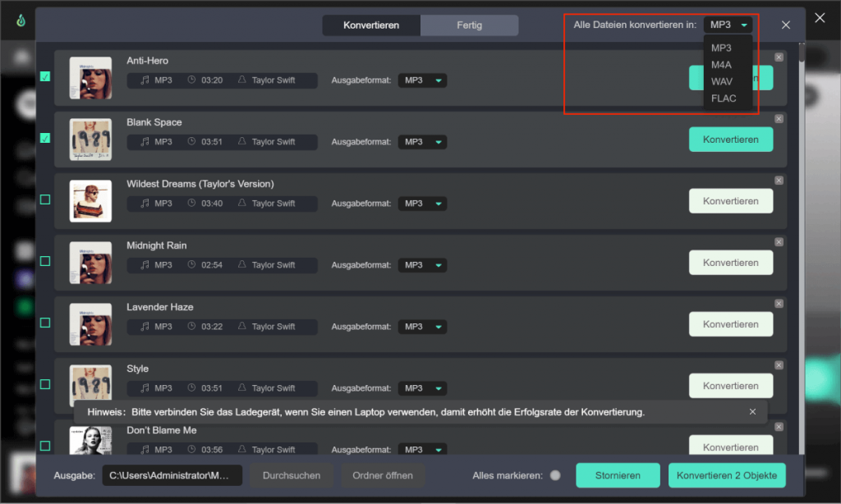Open Ausgabeformat dropdown for Midnight Rain
841x504 pixels.
tap(422, 265)
